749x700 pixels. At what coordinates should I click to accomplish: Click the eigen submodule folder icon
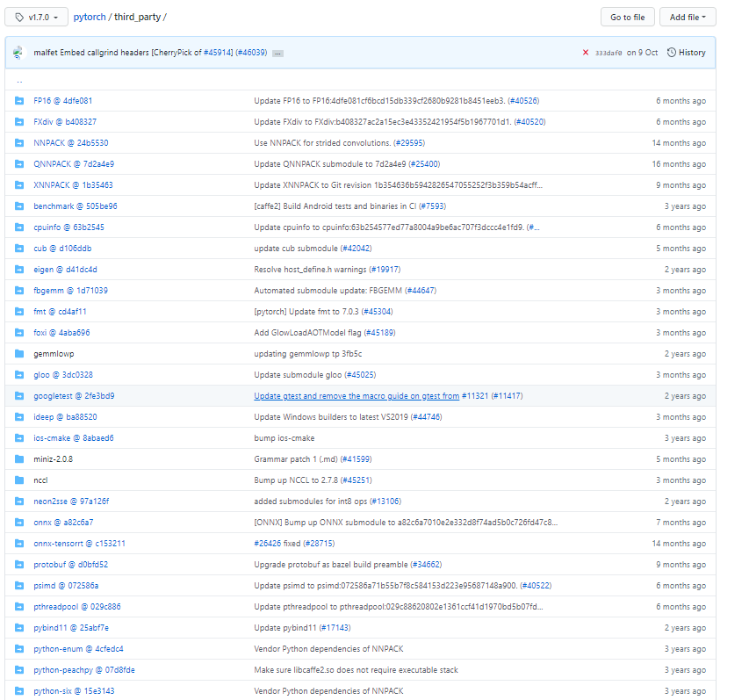click(x=19, y=269)
